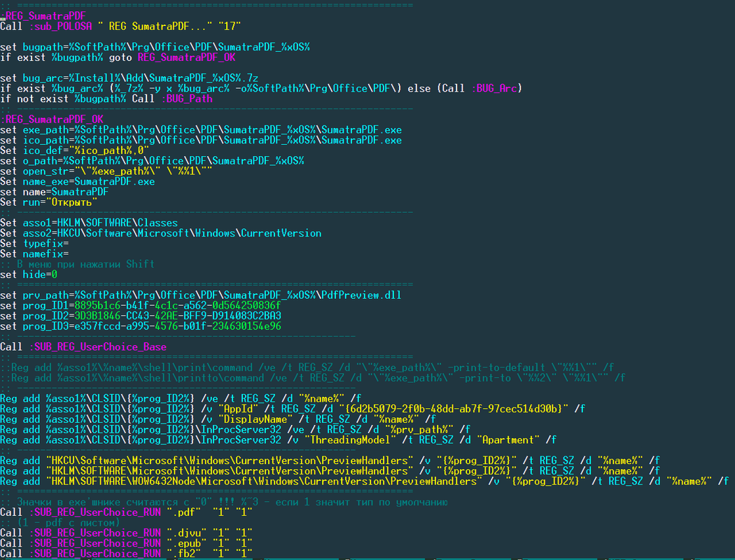Click the "set ico_path=" line

coord(201,139)
